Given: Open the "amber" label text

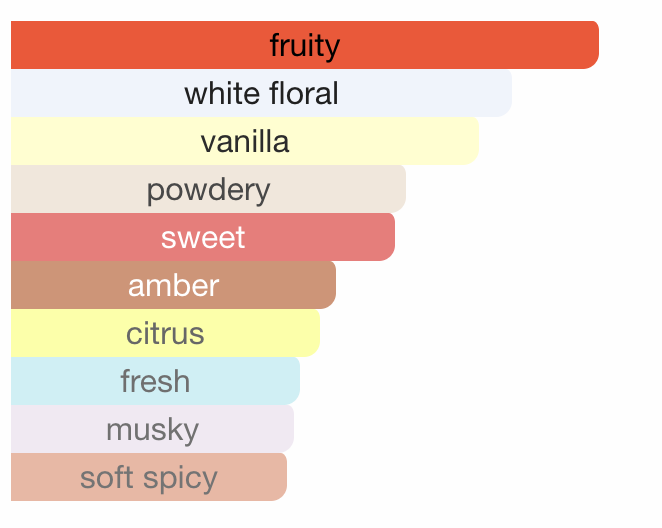Looking at the screenshot, I should pyautogui.click(x=173, y=285).
